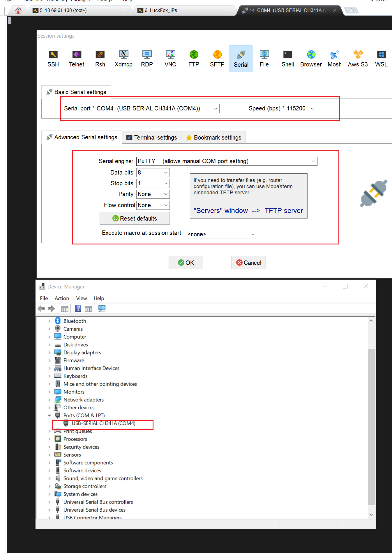Select the Basic Serial settings tab
Screen dimensions: 392x553
coord(76,92)
